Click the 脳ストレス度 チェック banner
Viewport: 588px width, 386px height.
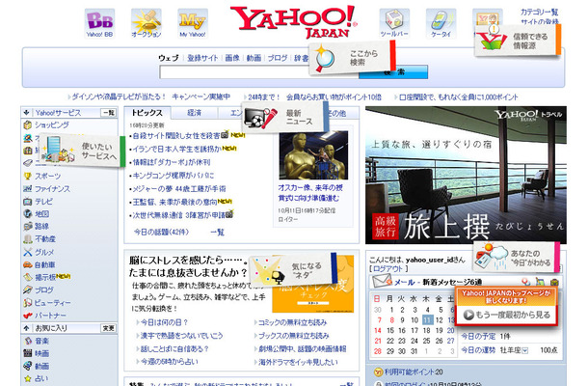[313, 285]
